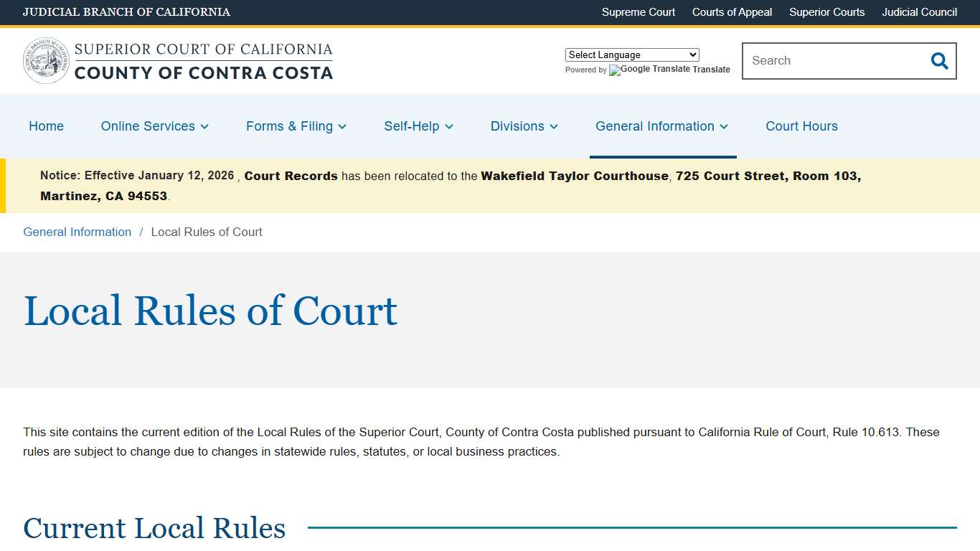Click the Court Records notice text

(x=291, y=176)
